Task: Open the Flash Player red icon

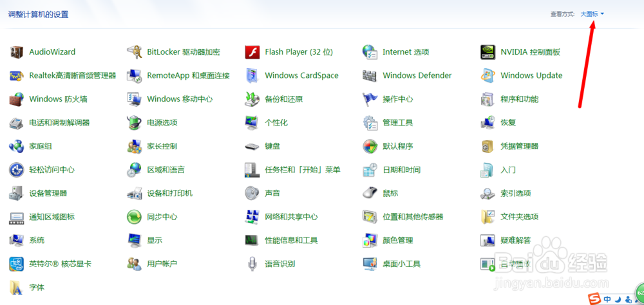Action: tap(252, 52)
